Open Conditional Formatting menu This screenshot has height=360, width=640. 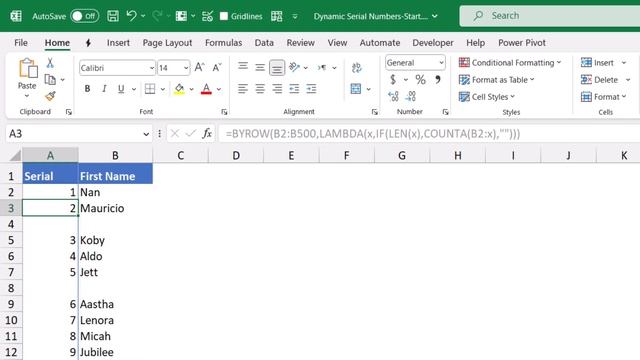pos(510,62)
